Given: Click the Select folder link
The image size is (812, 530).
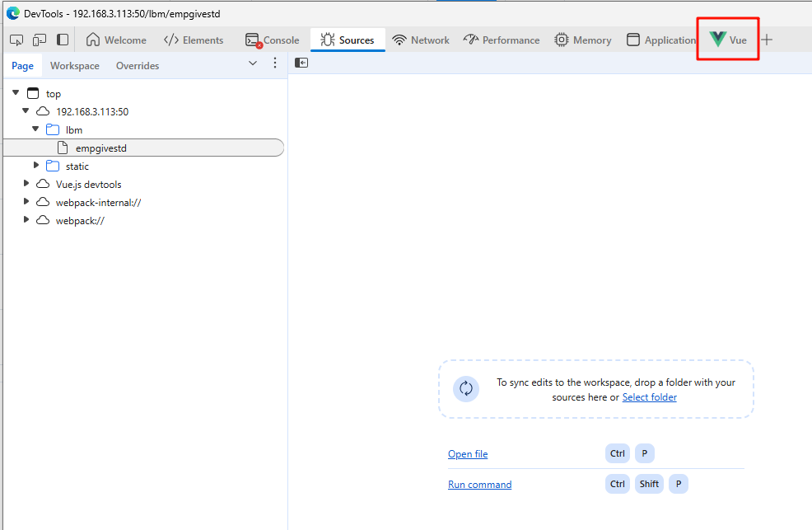Looking at the screenshot, I should pos(650,396).
